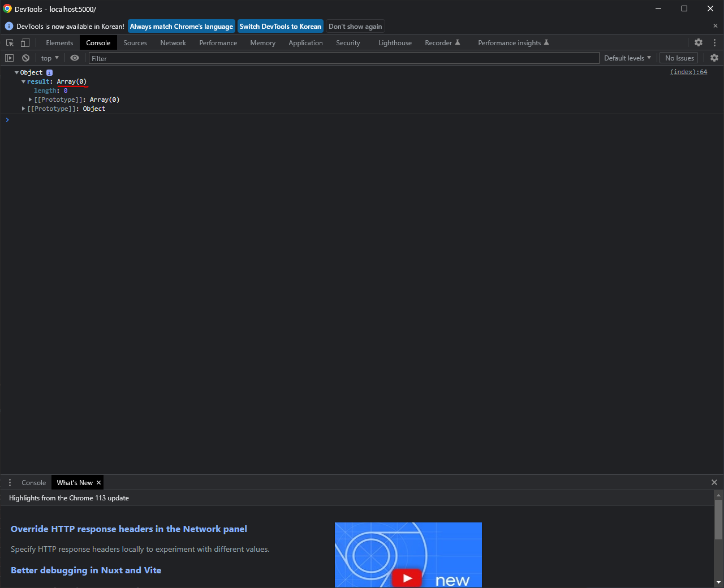
Task: Collapse the Object tree entry
Action: (16, 72)
